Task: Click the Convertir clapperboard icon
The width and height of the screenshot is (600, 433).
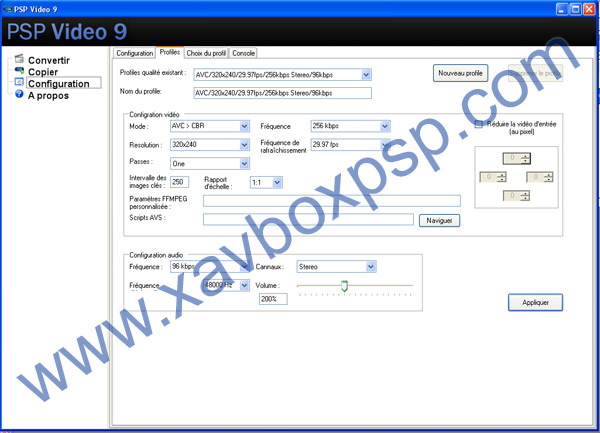Action: [19, 59]
